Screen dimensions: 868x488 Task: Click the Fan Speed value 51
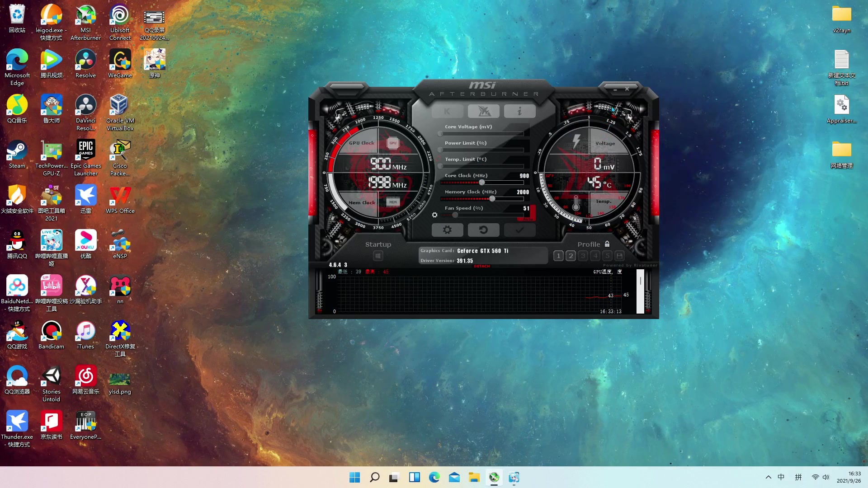(526, 208)
